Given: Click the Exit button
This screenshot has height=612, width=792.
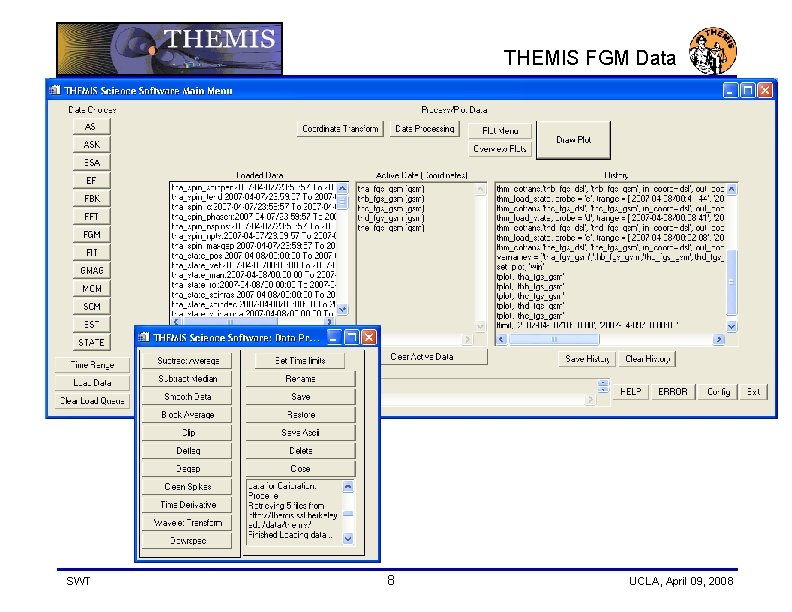Looking at the screenshot, I should [754, 392].
